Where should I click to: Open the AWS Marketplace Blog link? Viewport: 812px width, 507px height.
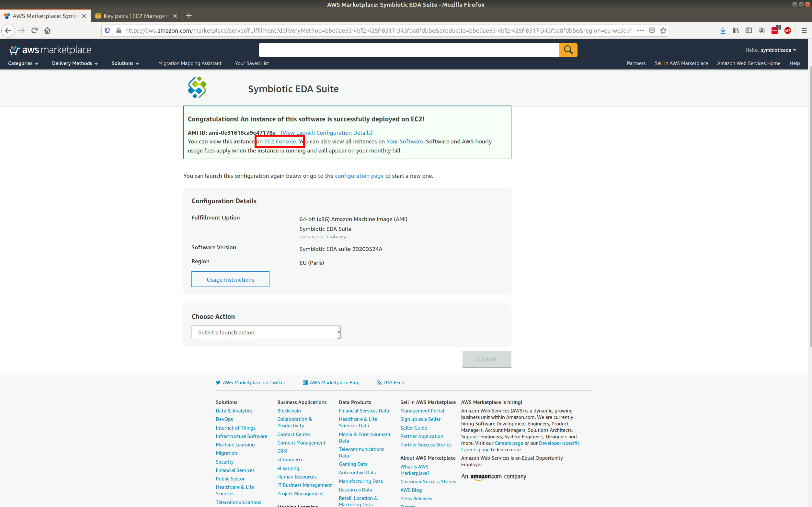coord(331,383)
